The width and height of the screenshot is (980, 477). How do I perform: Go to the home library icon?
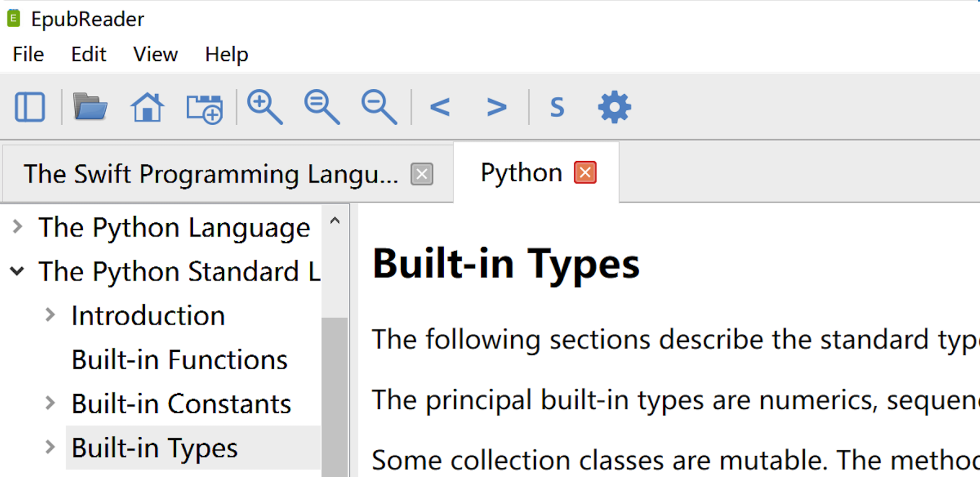tap(147, 107)
